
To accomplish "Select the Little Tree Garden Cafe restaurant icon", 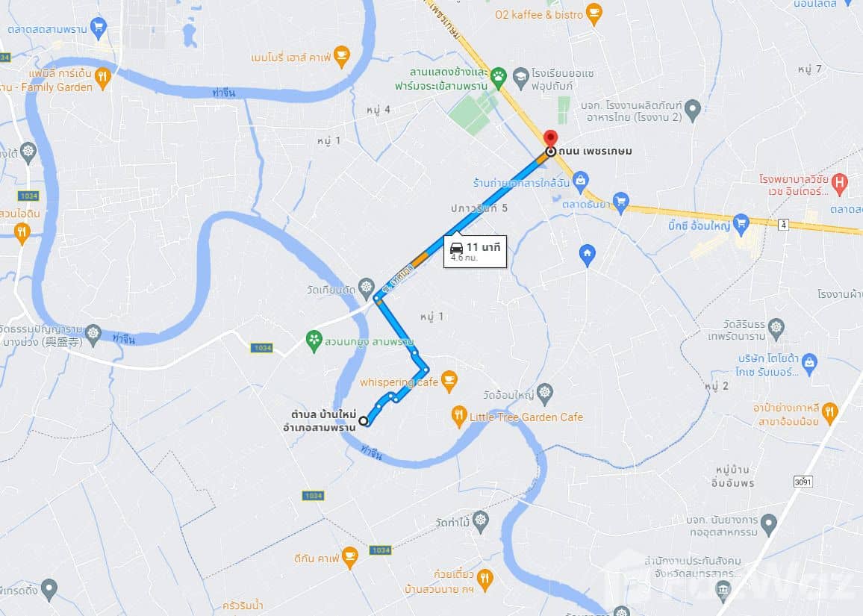I will (459, 417).
